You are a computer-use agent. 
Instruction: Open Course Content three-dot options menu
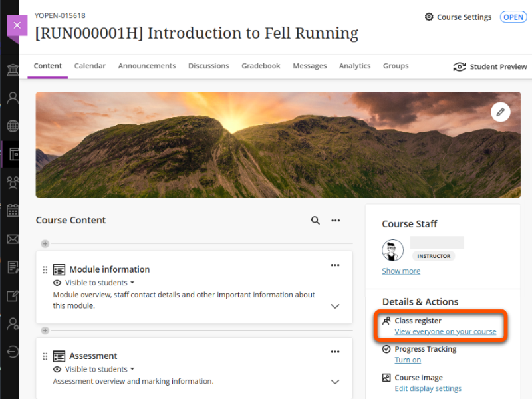pos(336,221)
